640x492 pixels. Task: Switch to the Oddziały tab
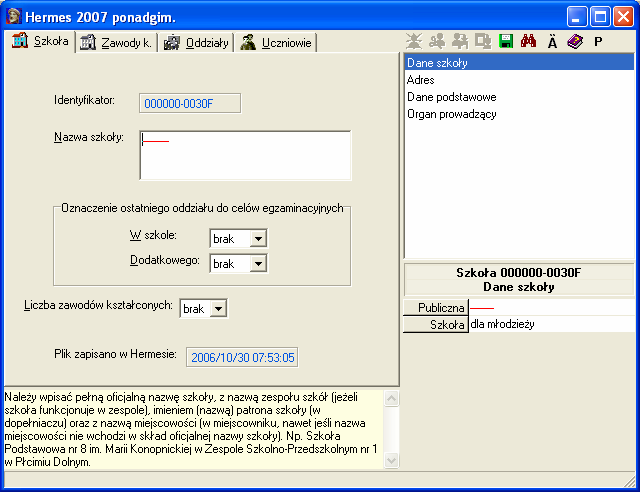pyautogui.click(x=196, y=42)
